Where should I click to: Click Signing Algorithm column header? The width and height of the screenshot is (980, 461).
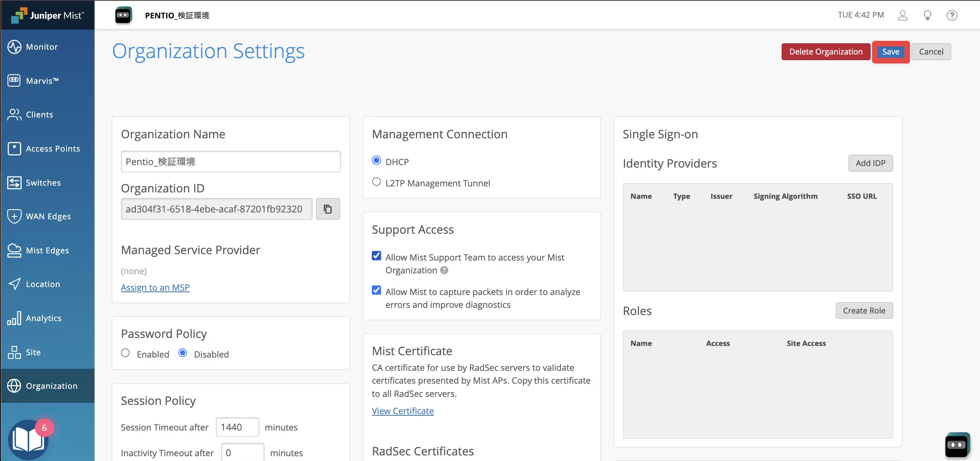tap(785, 196)
